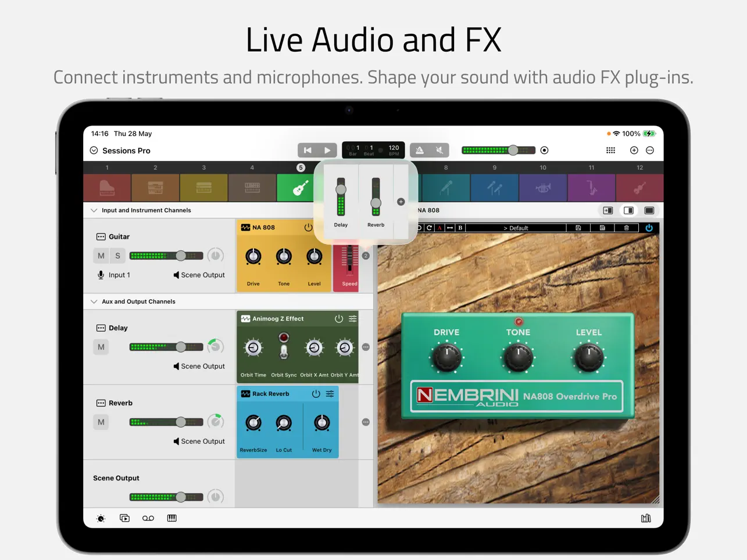Click the Delay channel pan knob
The image size is (747, 560).
click(216, 347)
